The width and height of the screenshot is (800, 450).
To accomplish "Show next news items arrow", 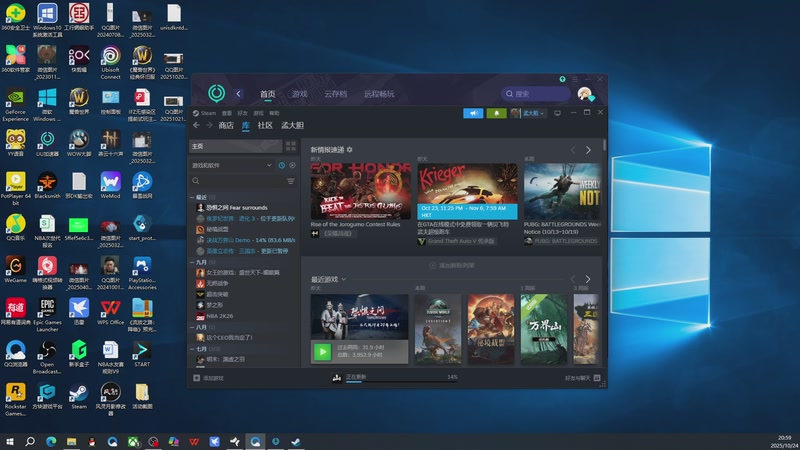I will click(588, 150).
